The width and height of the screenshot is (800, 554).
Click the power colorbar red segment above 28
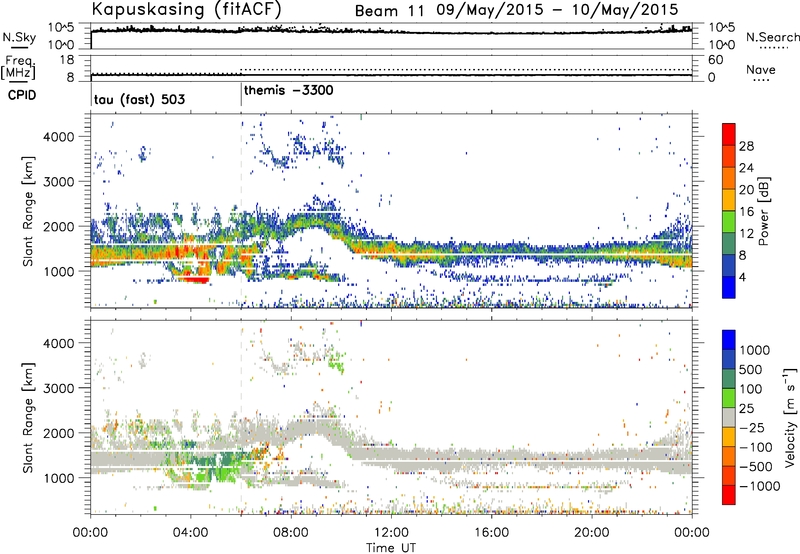[729, 135]
